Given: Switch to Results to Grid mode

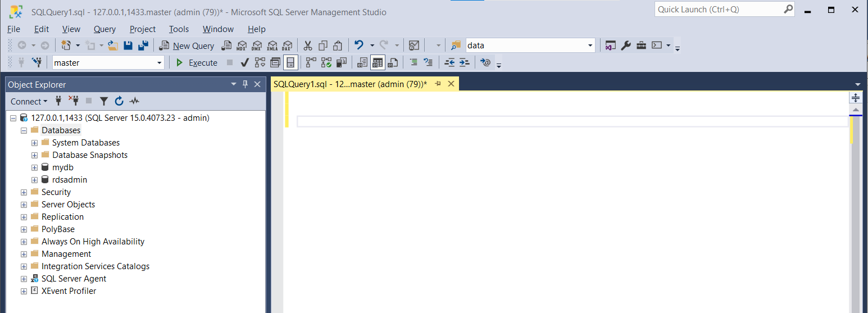Looking at the screenshot, I should (378, 62).
